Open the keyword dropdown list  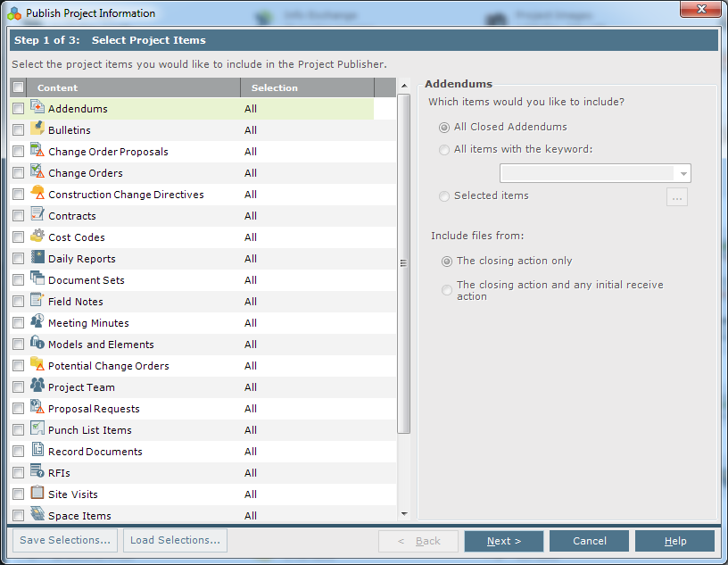(x=683, y=174)
